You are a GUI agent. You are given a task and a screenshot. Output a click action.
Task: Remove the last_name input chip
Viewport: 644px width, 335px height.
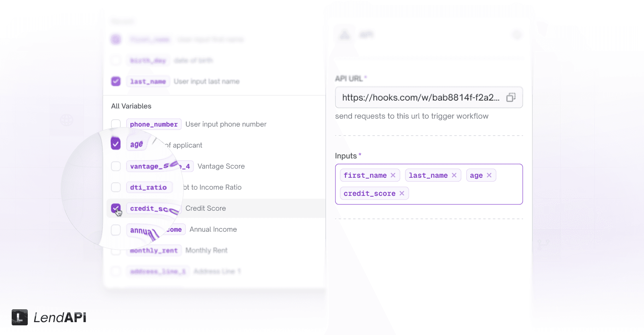[454, 175]
